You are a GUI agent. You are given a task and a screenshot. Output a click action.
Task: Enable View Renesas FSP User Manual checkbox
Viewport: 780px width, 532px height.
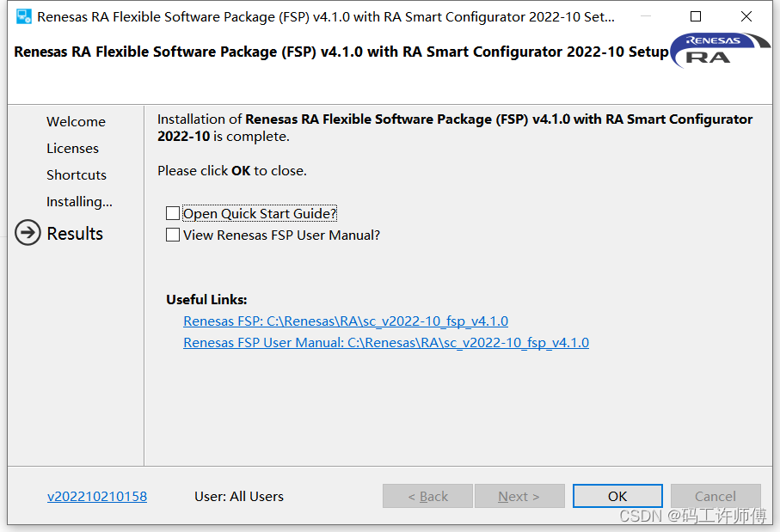coord(173,235)
